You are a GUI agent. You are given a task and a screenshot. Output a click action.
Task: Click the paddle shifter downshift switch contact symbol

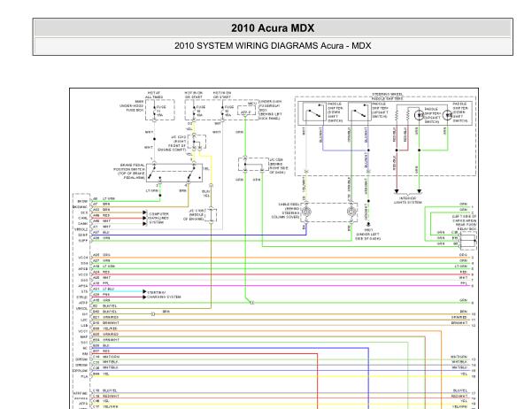[x=314, y=112]
